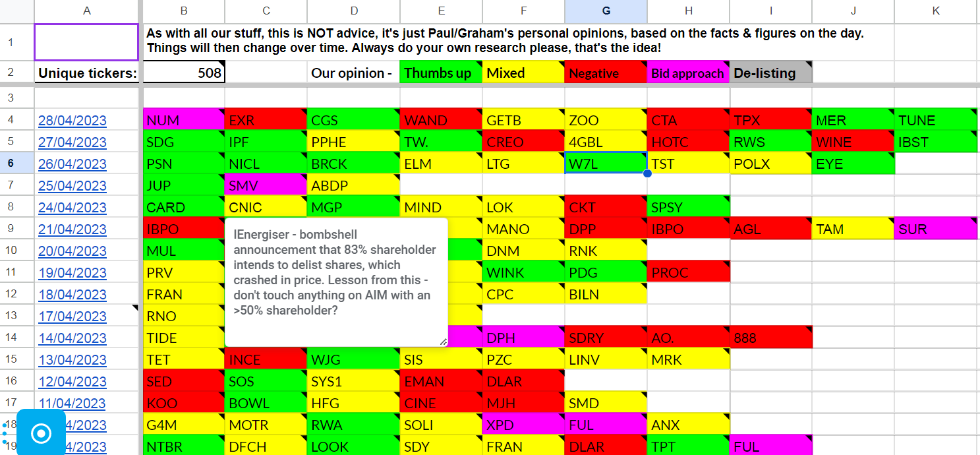Click the blue screen capture icon
Viewport: 980px width, 455px height.
point(41,433)
